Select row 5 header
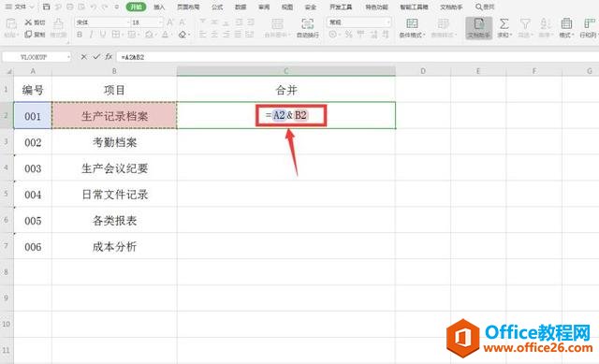Screen dimensions: 599x364 point(7,194)
